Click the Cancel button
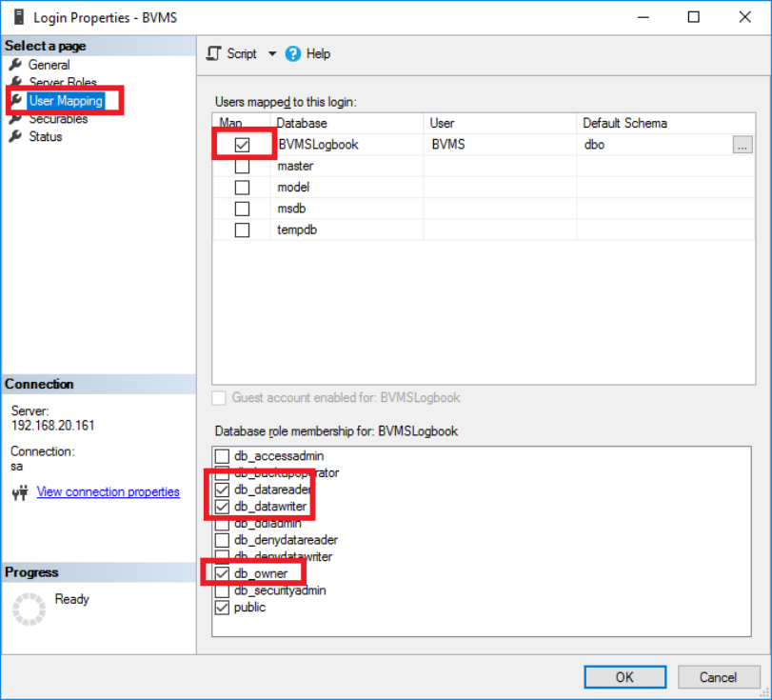772x700 pixels. coord(718,677)
